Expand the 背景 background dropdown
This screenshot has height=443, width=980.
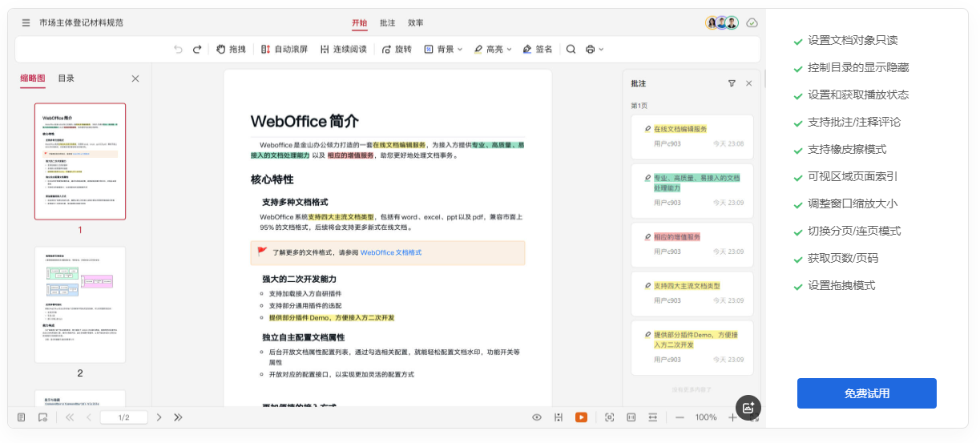(x=443, y=50)
